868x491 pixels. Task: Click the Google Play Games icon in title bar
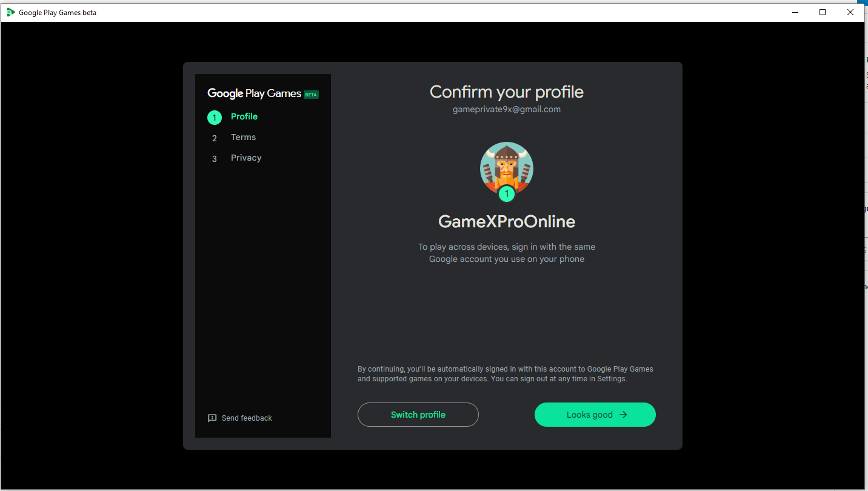tap(11, 12)
